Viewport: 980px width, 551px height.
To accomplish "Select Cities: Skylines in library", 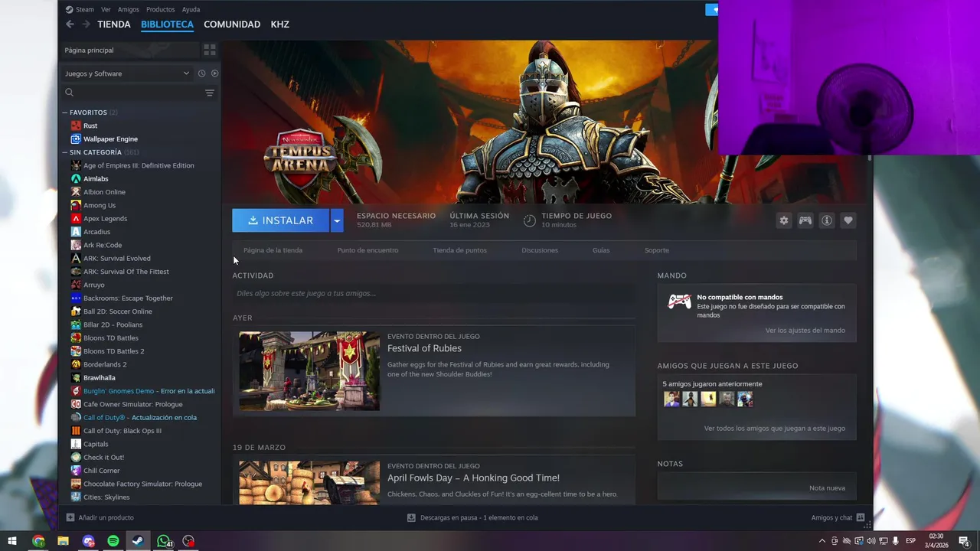I will (106, 497).
